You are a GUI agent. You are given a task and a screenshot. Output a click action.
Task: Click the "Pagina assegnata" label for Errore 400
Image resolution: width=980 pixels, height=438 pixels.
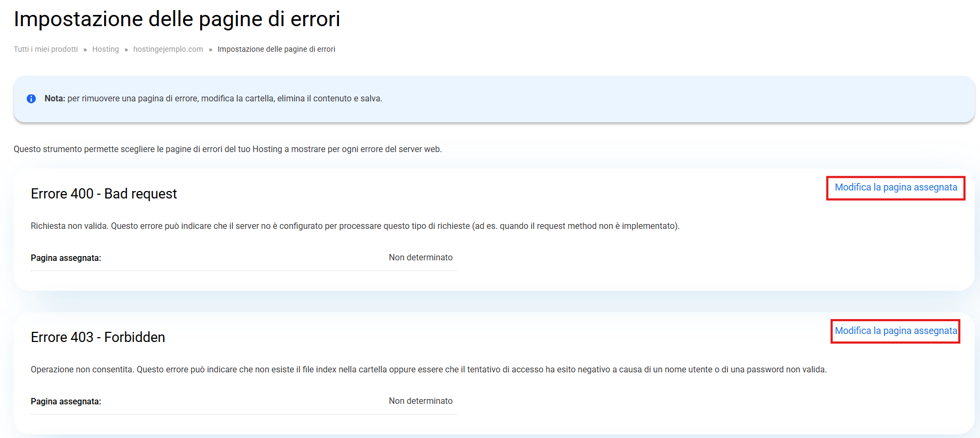tap(66, 258)
